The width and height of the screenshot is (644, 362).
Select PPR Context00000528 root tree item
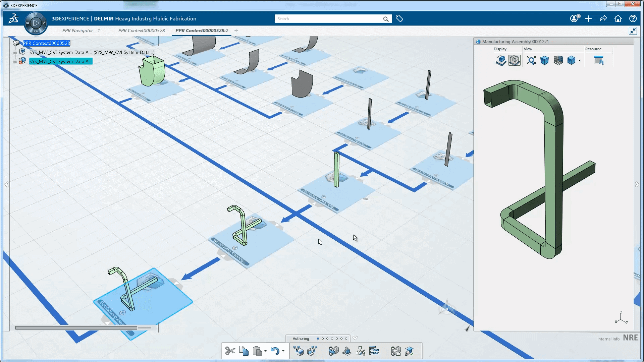click(x=47, y=43)
